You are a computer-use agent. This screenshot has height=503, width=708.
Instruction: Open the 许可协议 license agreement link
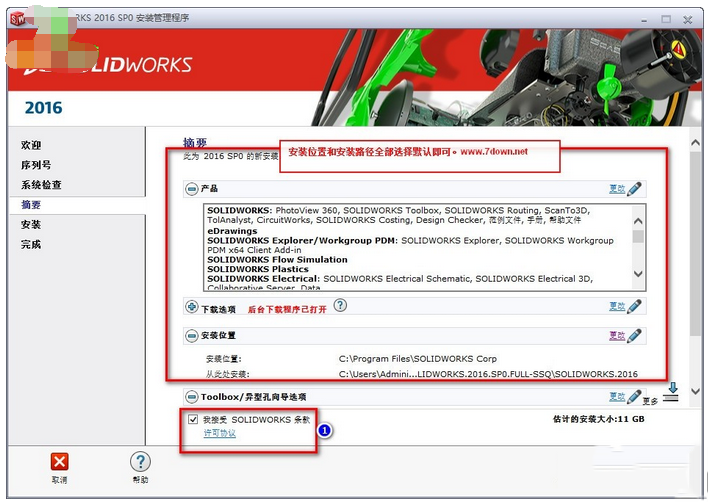pyautogui.click(x=219, y=433)
